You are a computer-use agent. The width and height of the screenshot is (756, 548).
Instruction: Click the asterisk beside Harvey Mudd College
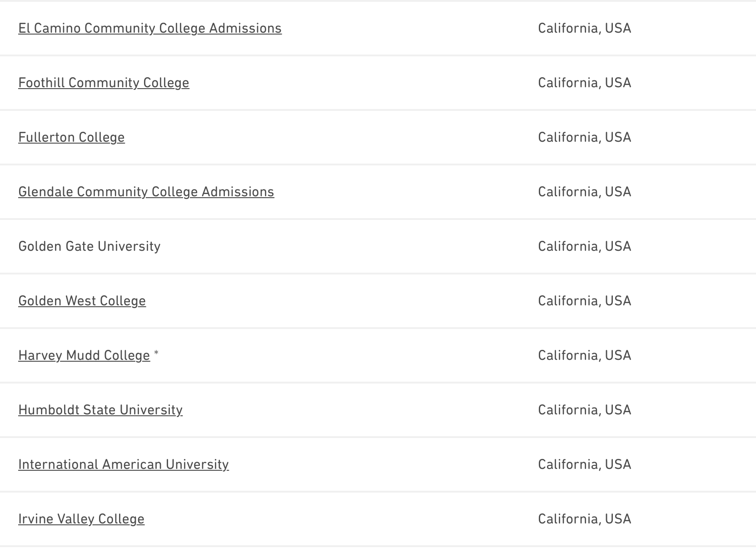156,354
